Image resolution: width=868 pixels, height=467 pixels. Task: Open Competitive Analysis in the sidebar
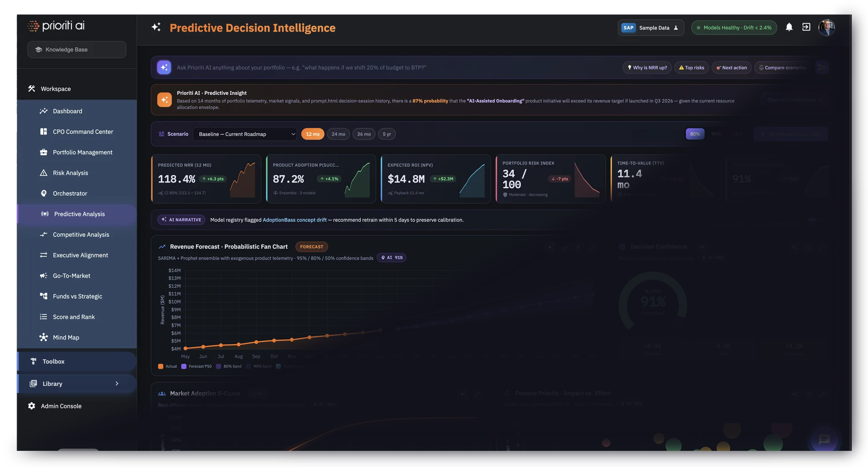pos(77,235)
